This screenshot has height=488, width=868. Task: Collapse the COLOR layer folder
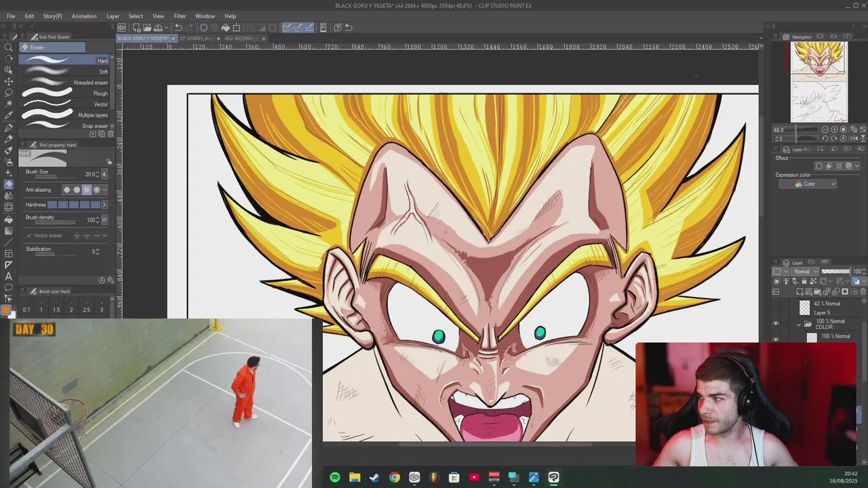pos(799,325)
